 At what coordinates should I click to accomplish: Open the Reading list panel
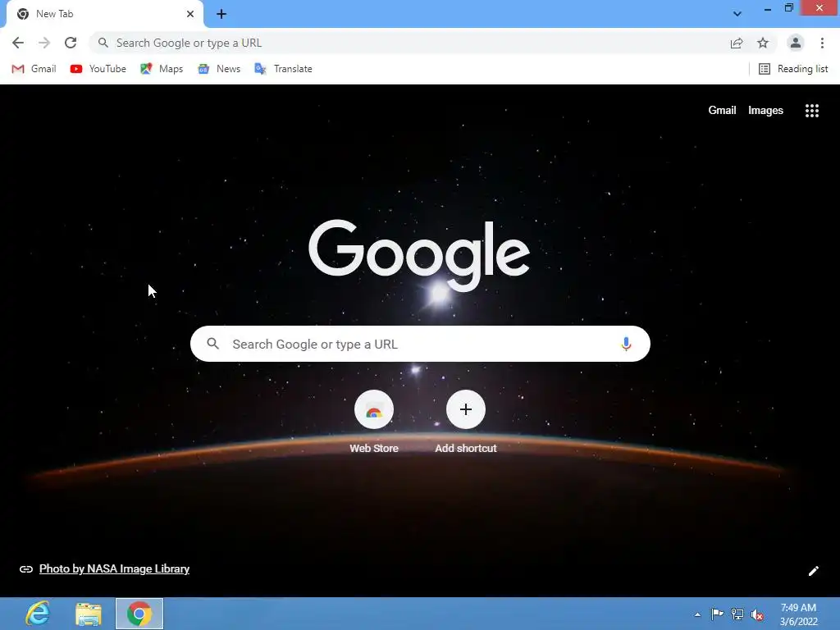coord(793,69)
